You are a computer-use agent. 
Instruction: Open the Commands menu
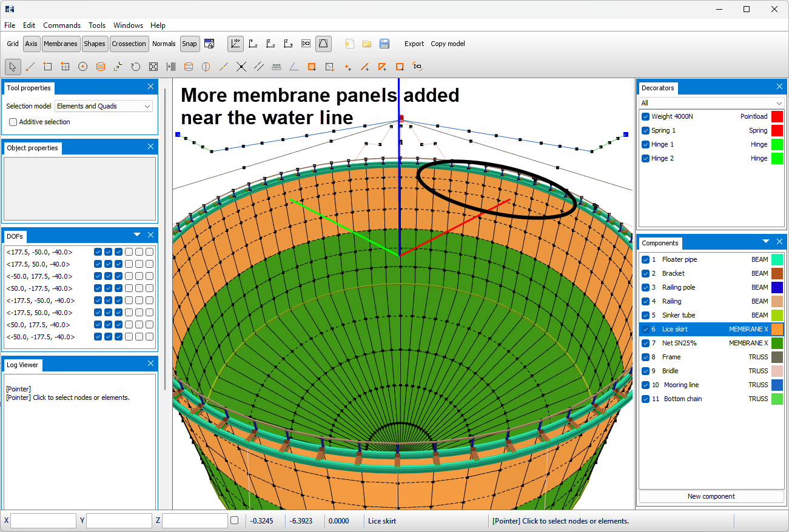[x=62, y=25]
